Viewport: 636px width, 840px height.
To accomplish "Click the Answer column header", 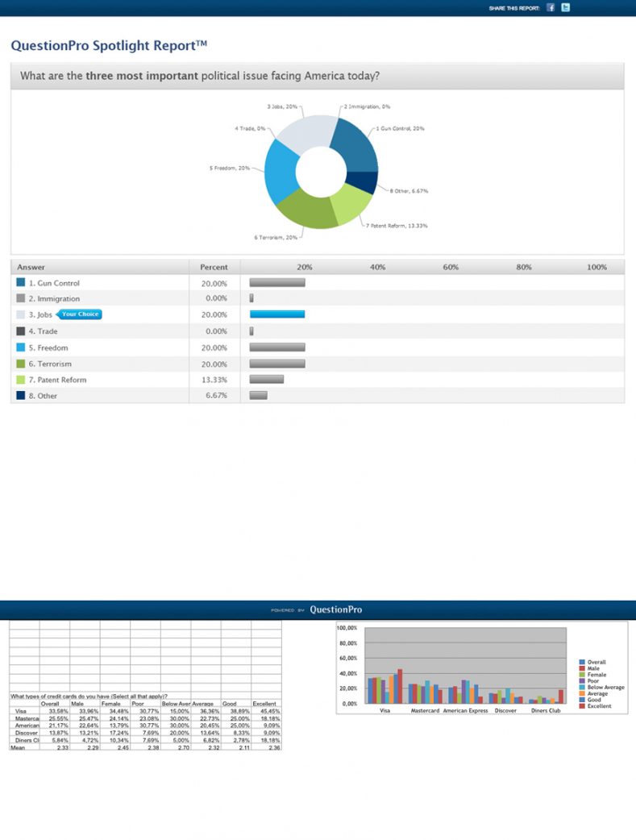I will click(31, 267).
